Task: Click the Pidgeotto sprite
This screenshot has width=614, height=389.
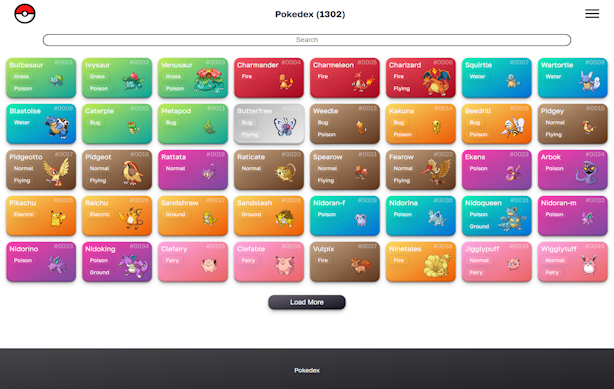Action: click(x=57, y=172)
